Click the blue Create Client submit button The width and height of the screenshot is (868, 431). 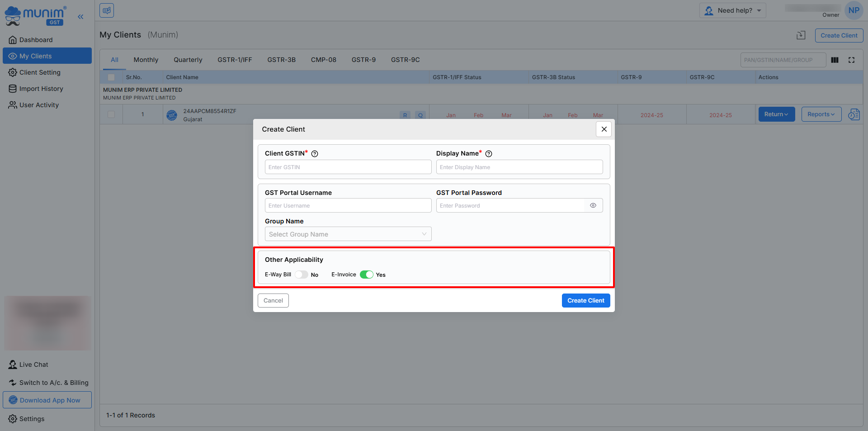click(585, 301)
